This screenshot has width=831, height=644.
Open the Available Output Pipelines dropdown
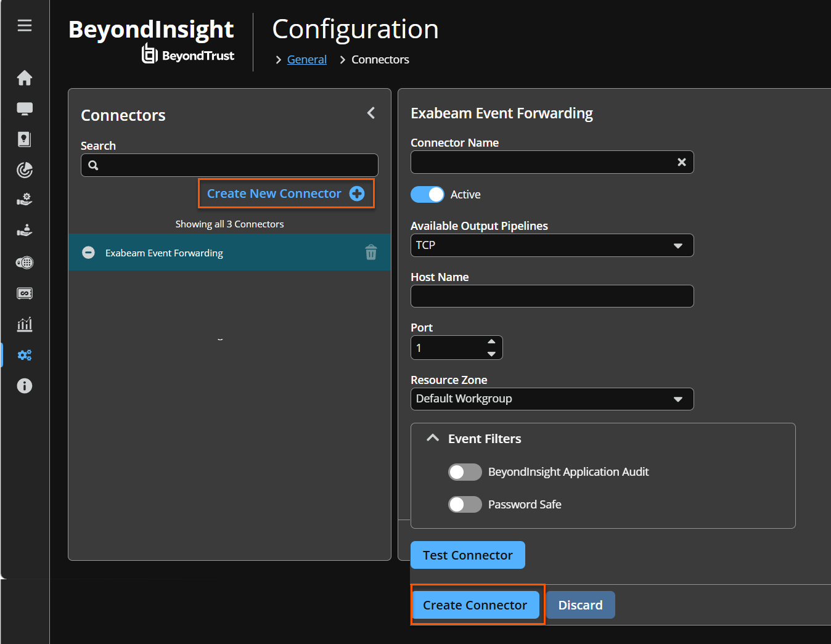pos(552,245)
